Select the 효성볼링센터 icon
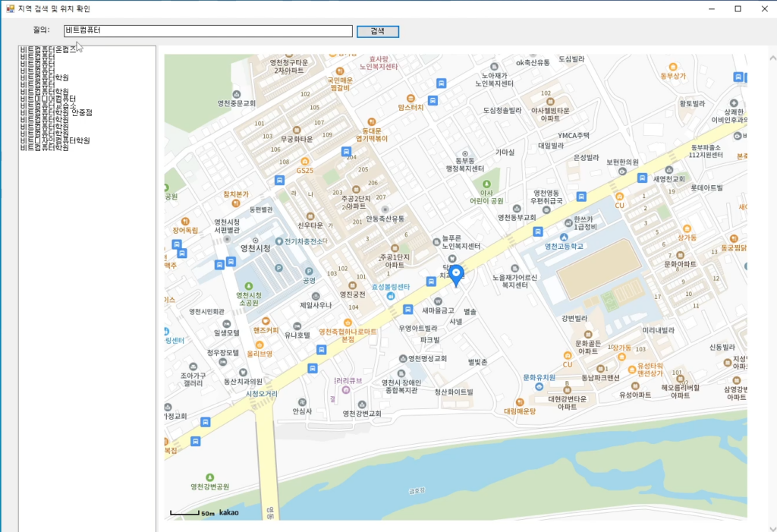The image size is (777, 532). coord(391,296)
